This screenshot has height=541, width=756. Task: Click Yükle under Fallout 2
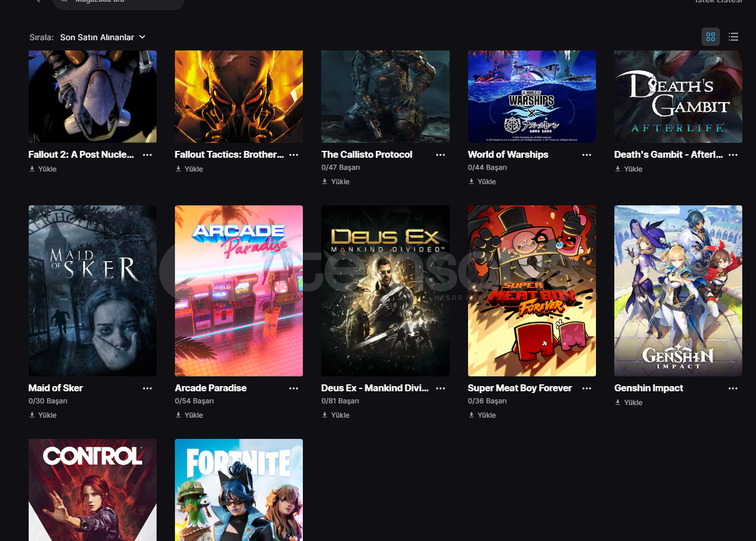pos(43,169)
